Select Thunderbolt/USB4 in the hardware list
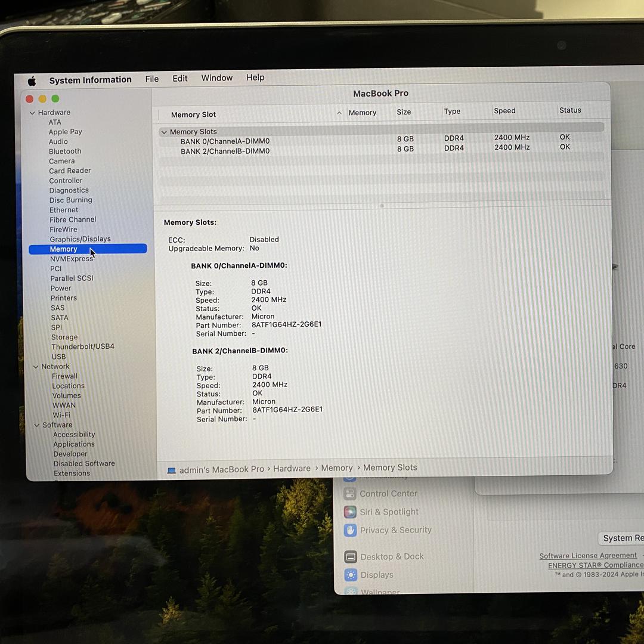Screen dimensions: 644x644 82,346
